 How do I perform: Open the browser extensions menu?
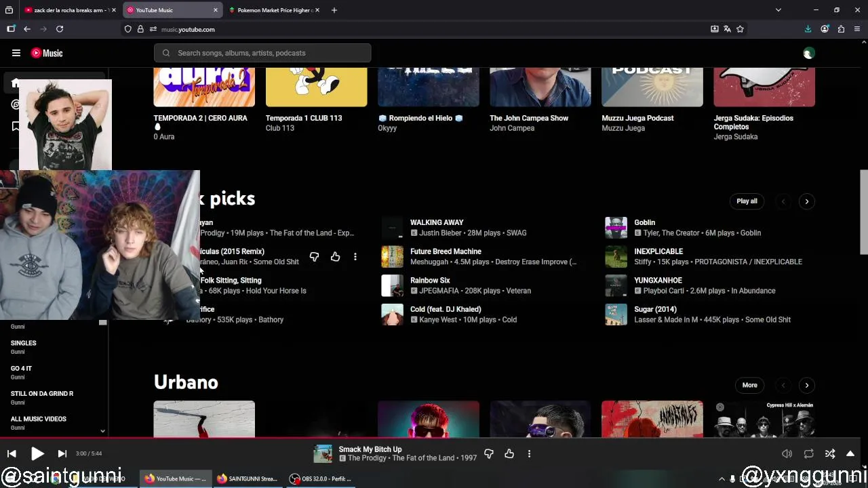pyautogui.click(x=841, y=29)
